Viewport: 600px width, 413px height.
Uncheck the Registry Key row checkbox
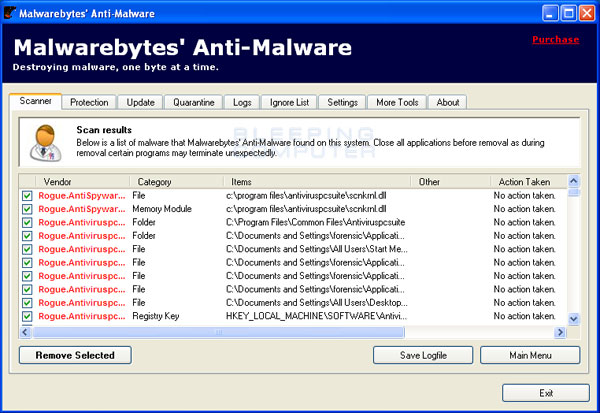[27, 316]
